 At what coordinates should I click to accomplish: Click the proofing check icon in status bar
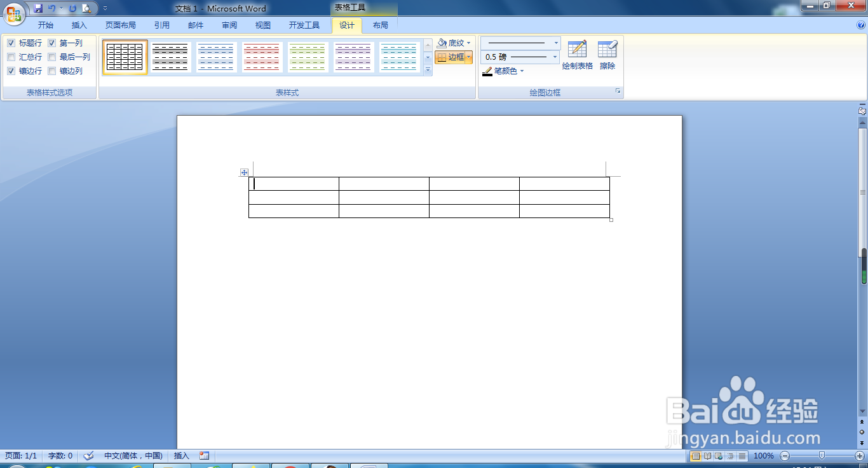pos(89,456)
